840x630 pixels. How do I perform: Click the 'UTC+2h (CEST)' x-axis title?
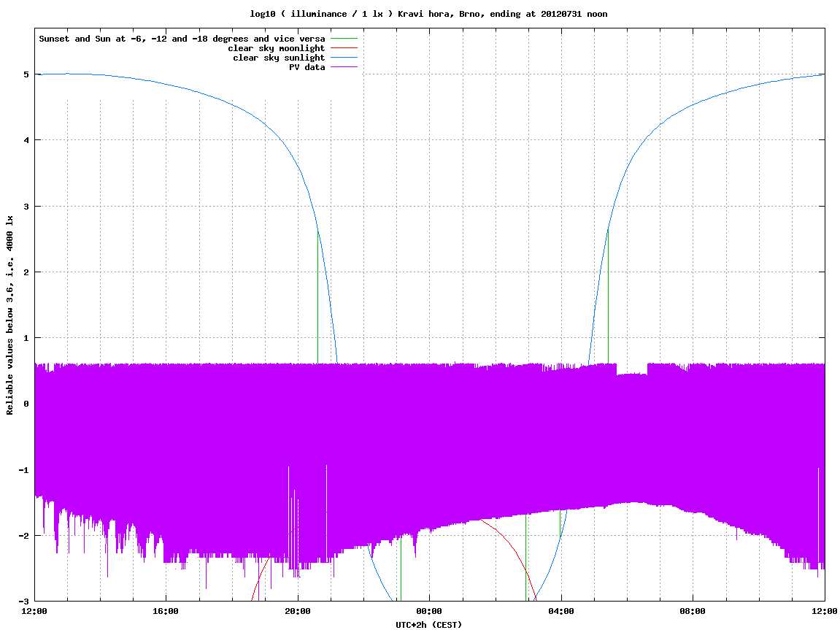[428, 625]
